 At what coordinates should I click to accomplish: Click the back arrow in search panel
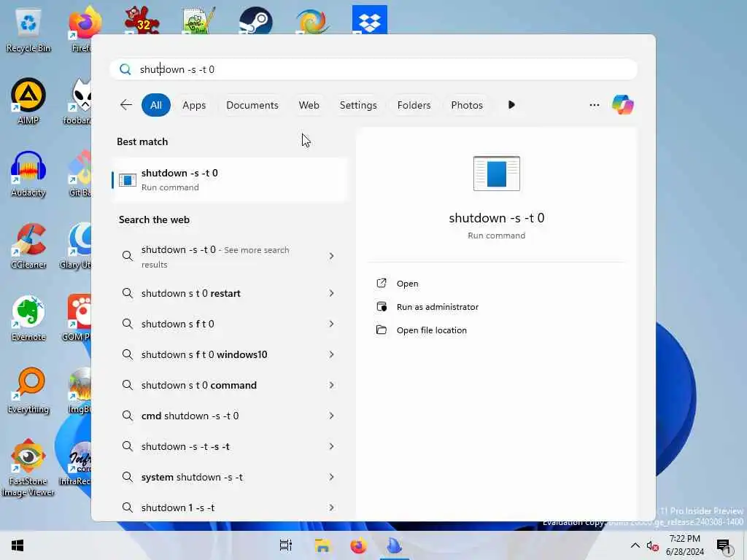[126, 105]
